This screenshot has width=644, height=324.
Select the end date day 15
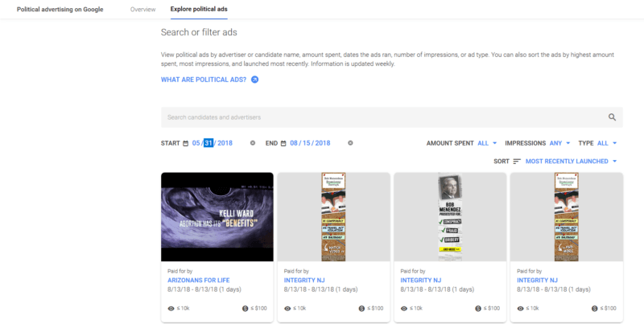coord(306,143)
